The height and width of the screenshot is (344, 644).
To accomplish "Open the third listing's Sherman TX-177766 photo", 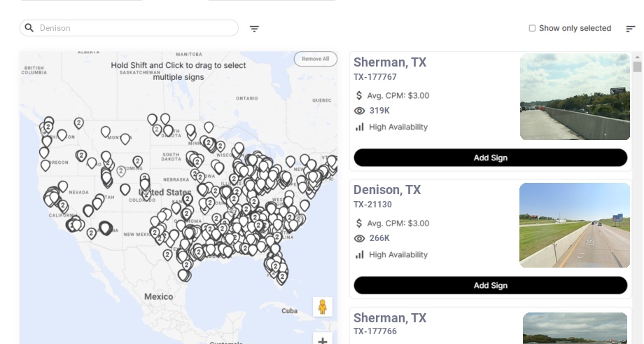I will (x=575, y=328).
